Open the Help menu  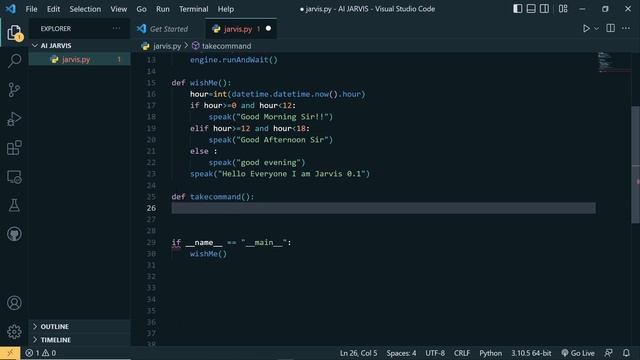tap(226, 9)
